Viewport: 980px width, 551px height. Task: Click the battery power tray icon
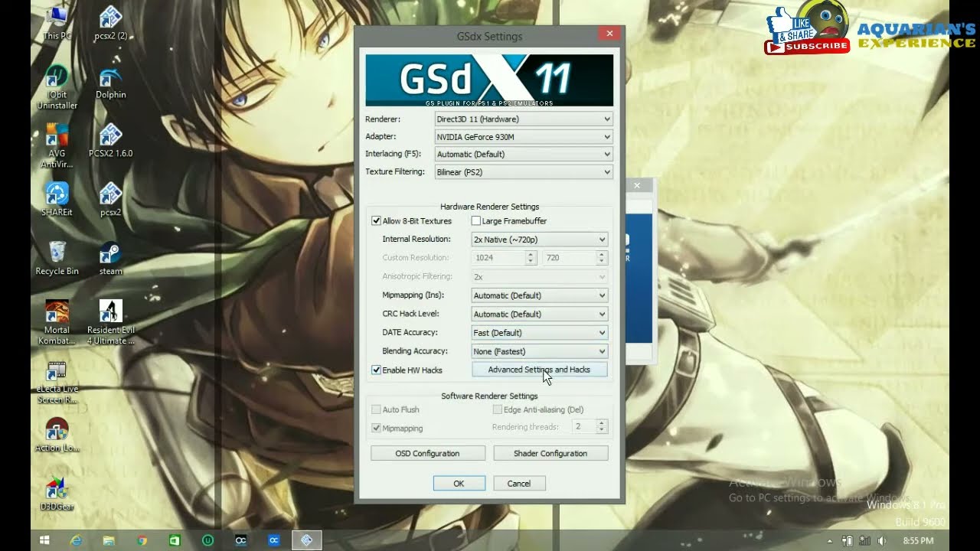click(x=848, y=541)
